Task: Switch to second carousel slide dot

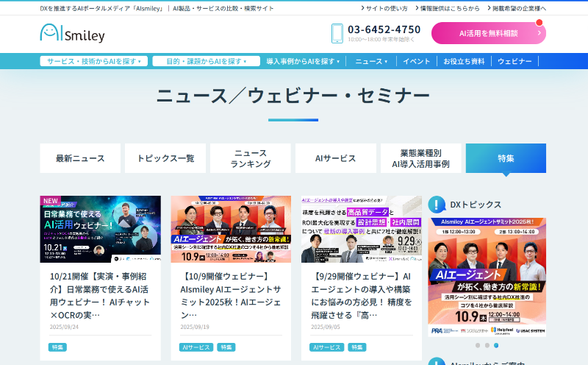Action: (487, 345)
